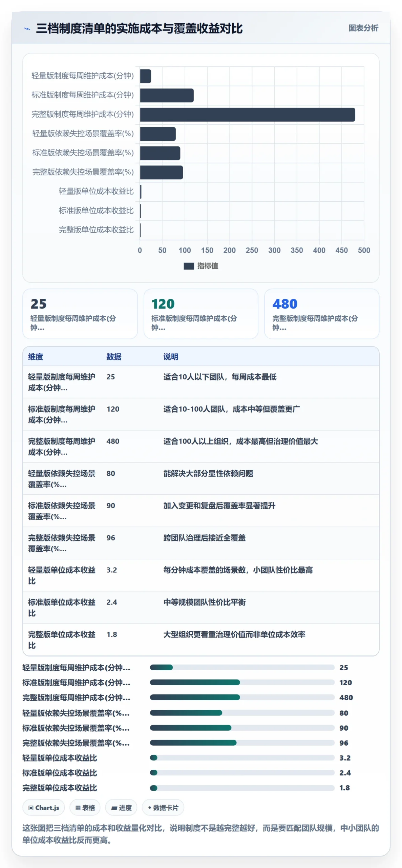Click the 数据卡片 tag
This screenshot has width=402, height=868.
pyautogui.click(x=163, y=808)
